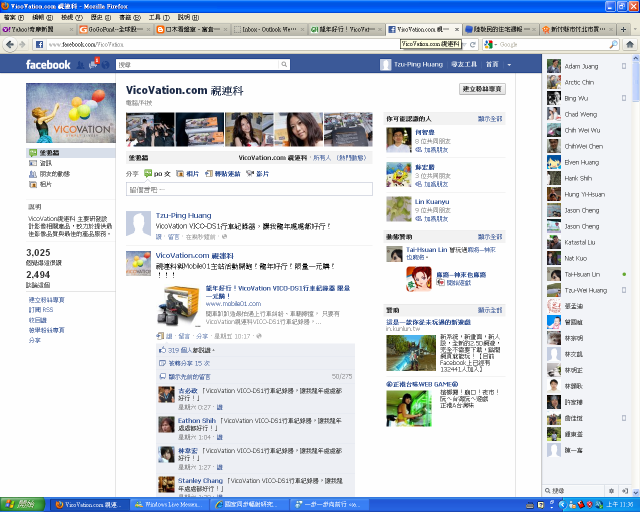This screenshot has height=512, width=640.
Task: Open account dropdown arrow in Facebook header
Action: pyautogui.click(x=509, y=65)
